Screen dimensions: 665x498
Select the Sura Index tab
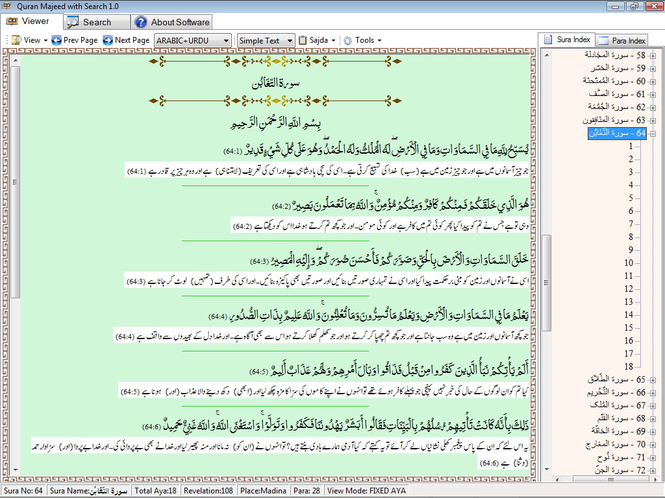tap(567, 39)
